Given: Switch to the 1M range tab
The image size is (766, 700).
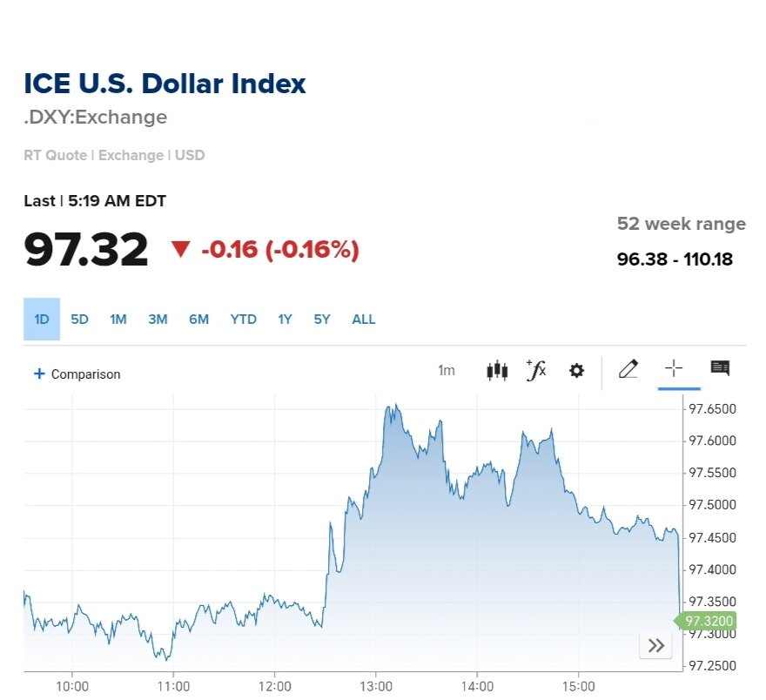Looking at the screenshot, I should pos(118,320).
